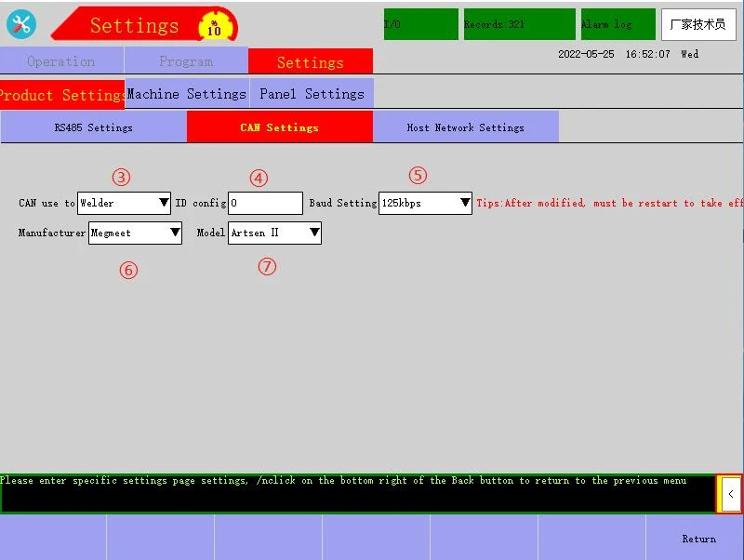The height and width of the screenshot is (560, 744).
Task: Click the wrench tools icon
Action: 21,24
